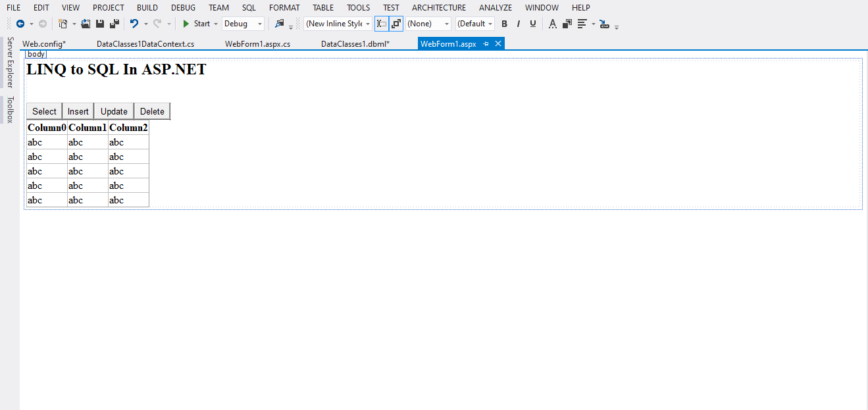This screenshot has width=868, height=410.
Task: Click the Foreground Color letter A icon
Action: 553,24
